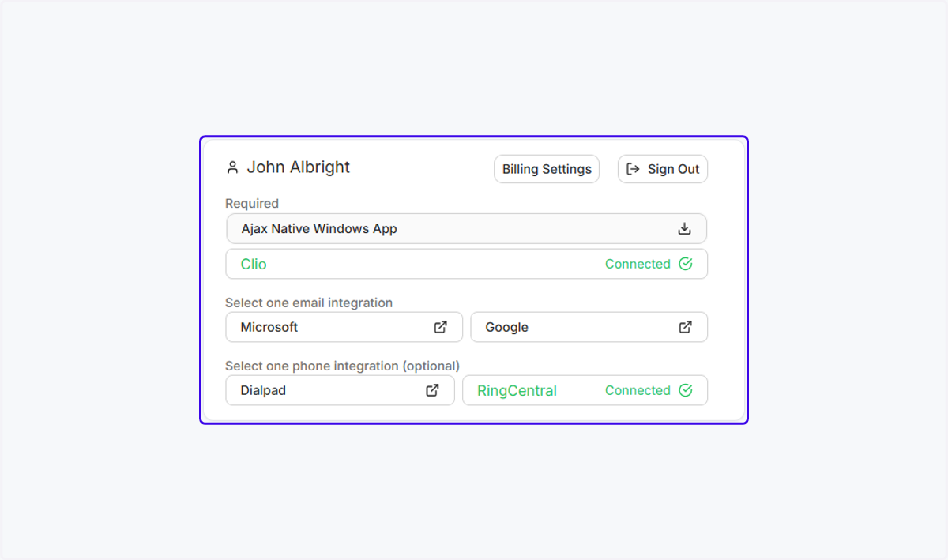Open the Dialpad external link icon
Screen dimensions: 948x560
click(433, 390)
